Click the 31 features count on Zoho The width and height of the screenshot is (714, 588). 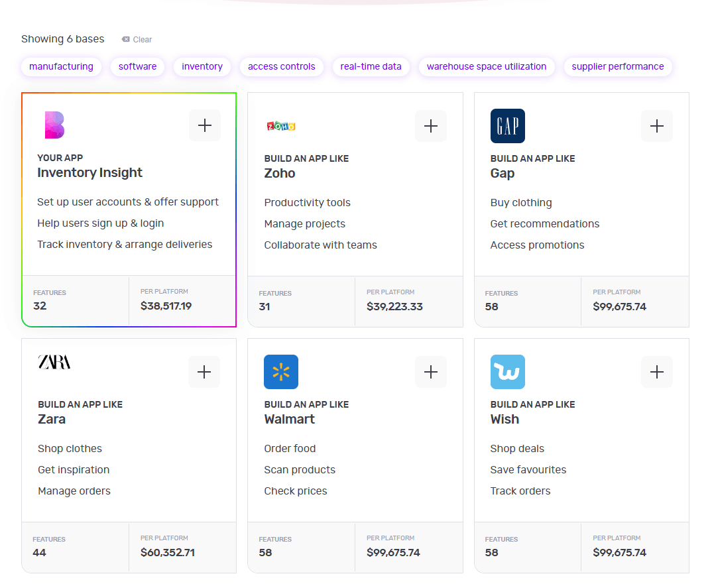pyautogui.click(x=265, y=306)
